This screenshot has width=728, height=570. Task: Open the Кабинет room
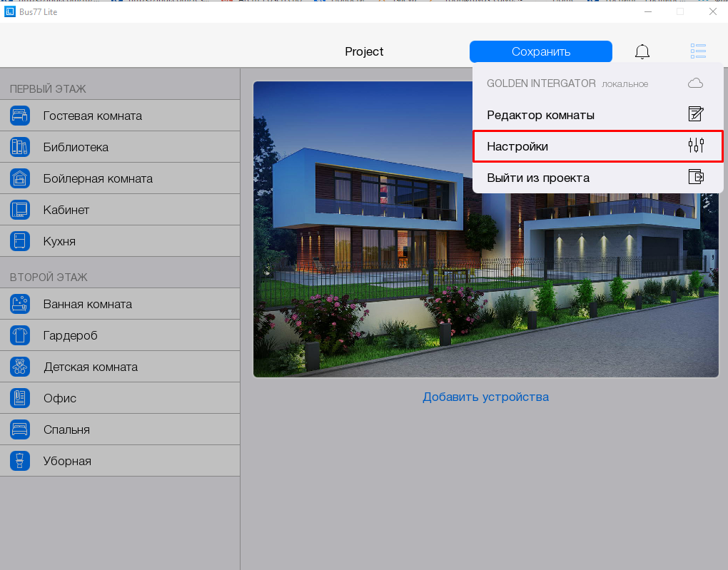pyautogui.click(x=66, y=210)
